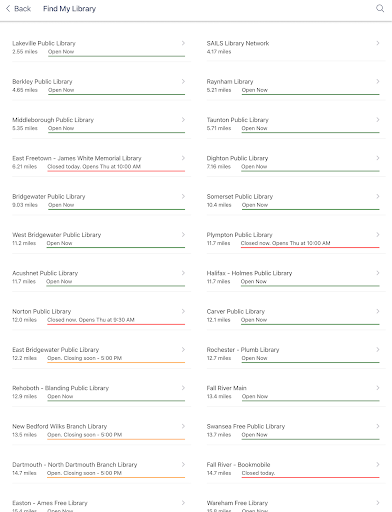Open chevron for Raynham Library
Screen dimensions: 392x512
click(x=378, y=81)
